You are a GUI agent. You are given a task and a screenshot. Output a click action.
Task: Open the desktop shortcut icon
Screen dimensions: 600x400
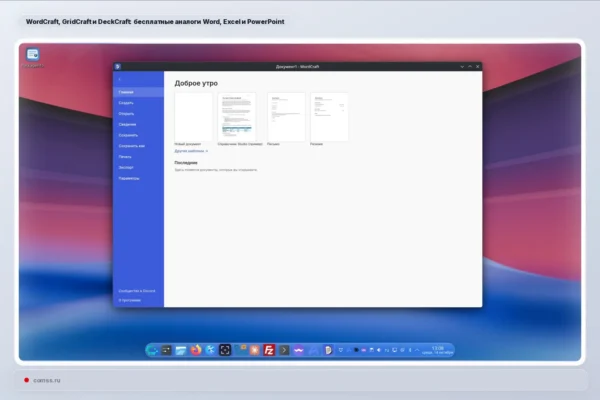(x=33, y=54)
